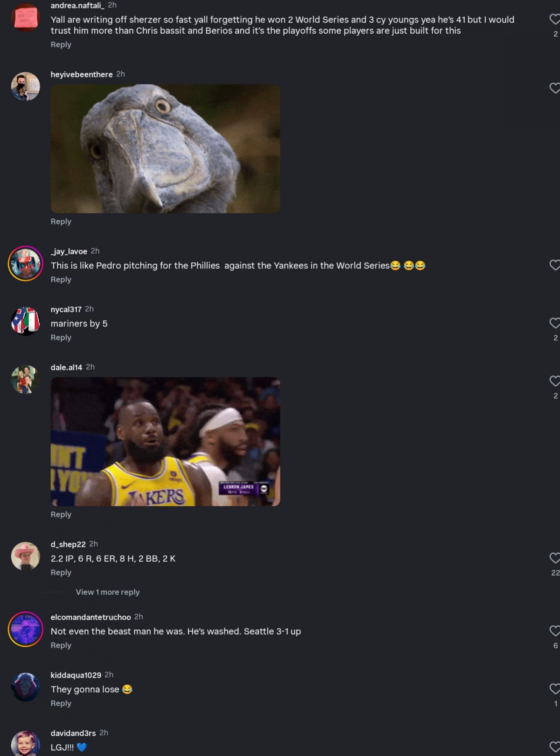Like heyivebeenthere's bird GIF comment

554,88
